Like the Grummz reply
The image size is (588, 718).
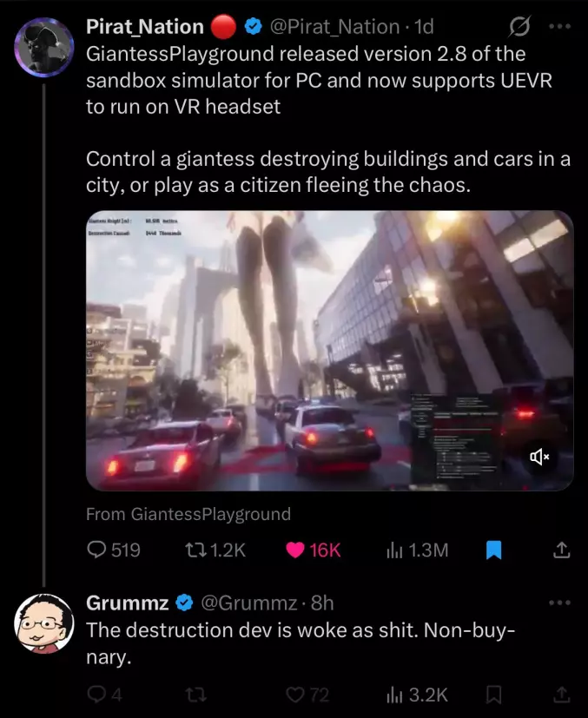click(307, 695)
